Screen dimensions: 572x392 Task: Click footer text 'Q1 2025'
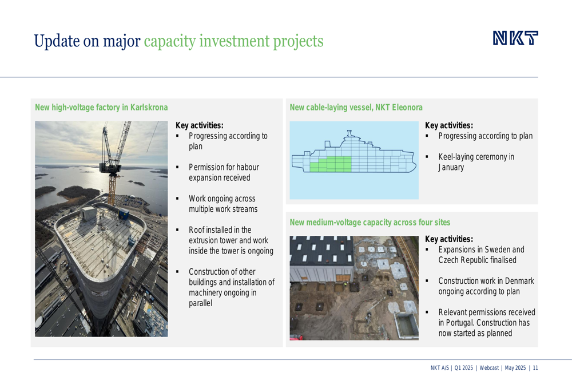coord(464,368)
